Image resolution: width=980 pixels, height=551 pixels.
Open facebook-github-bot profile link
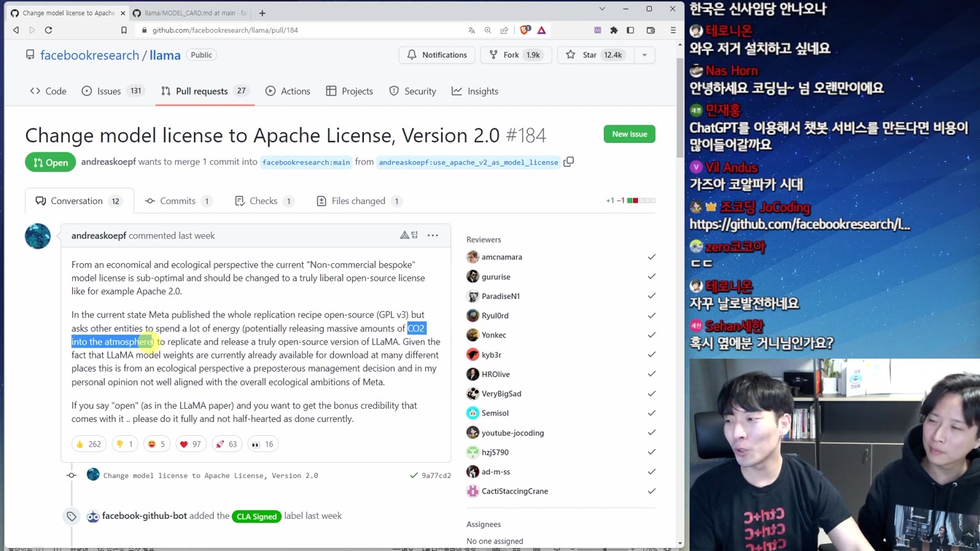pyautogui.click(x=144, y=516)
